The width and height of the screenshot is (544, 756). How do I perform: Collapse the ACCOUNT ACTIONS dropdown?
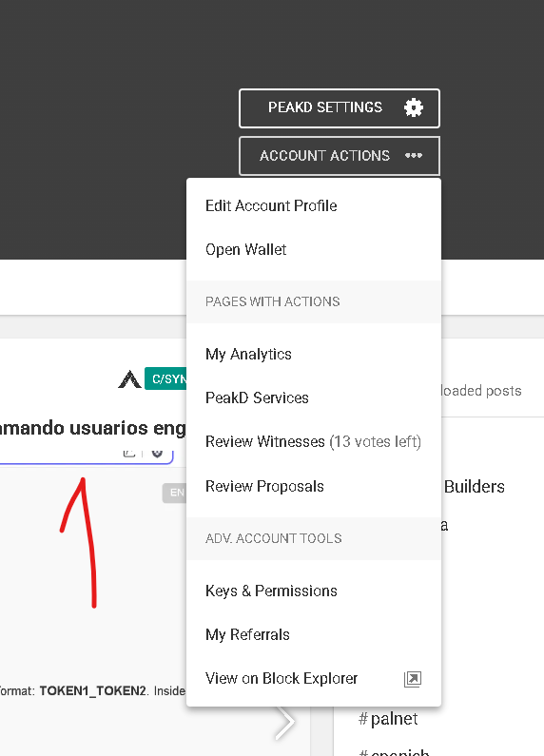(x=339, y=156)
